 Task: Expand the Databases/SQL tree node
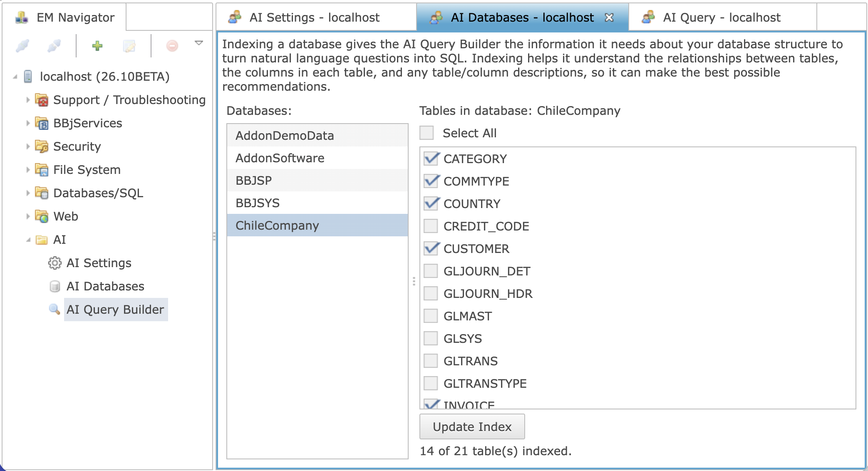28,193
